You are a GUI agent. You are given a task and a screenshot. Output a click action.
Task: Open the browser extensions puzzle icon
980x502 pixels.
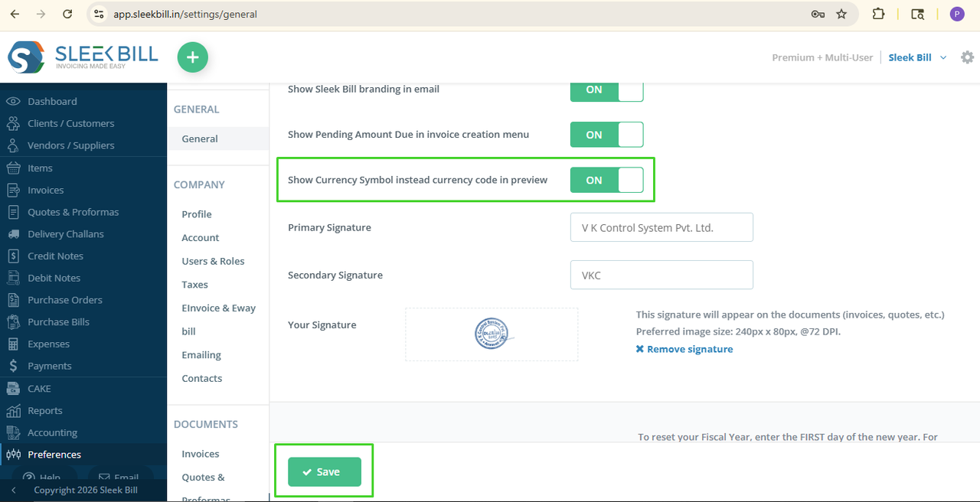point(878,14)
